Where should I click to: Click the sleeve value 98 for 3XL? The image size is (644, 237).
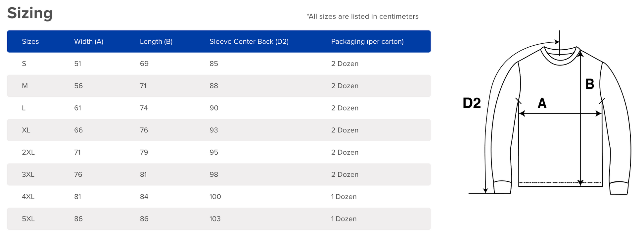pos(214,175)
